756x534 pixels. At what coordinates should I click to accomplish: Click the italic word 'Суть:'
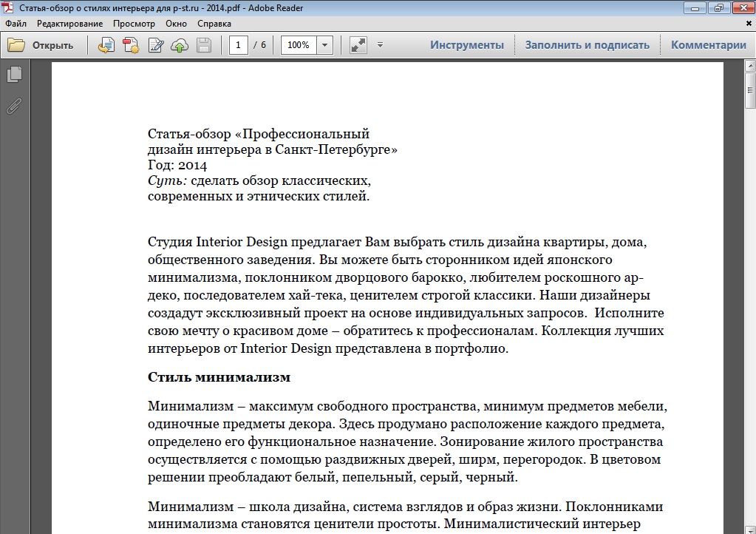point(167,181)
